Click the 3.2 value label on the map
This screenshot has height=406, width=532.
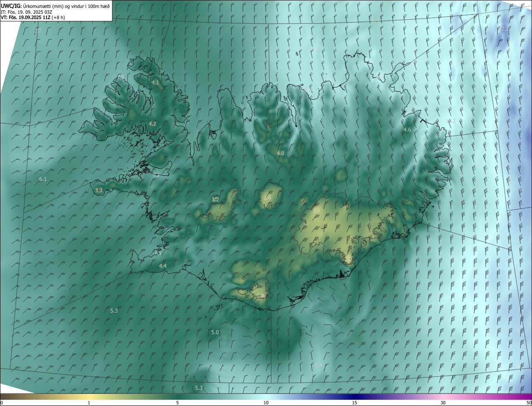pyautogui.click(x=215, y=200)
